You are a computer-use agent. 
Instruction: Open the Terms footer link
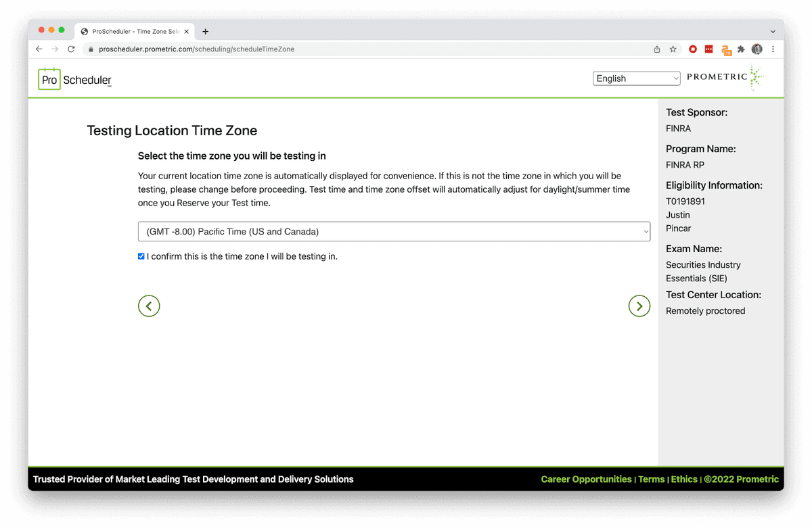point(651,479)
